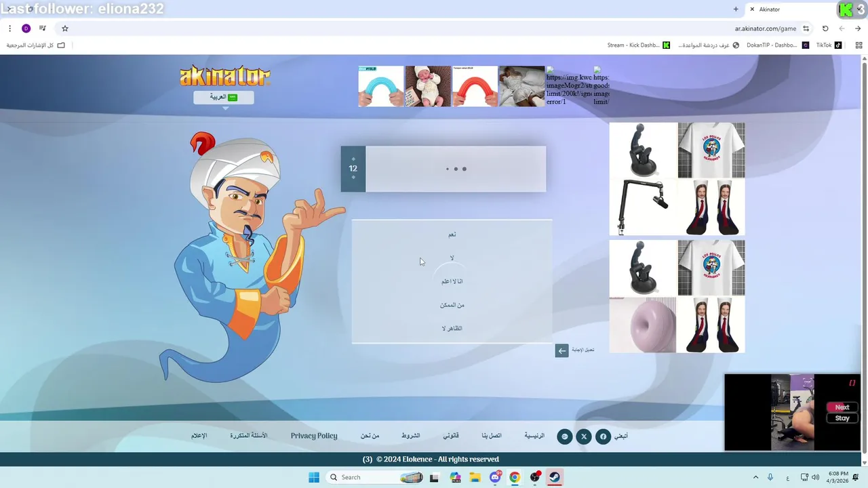Open the TikTok bookmark
Viewport: 868px width, 488px height.
tap(829, 45)
